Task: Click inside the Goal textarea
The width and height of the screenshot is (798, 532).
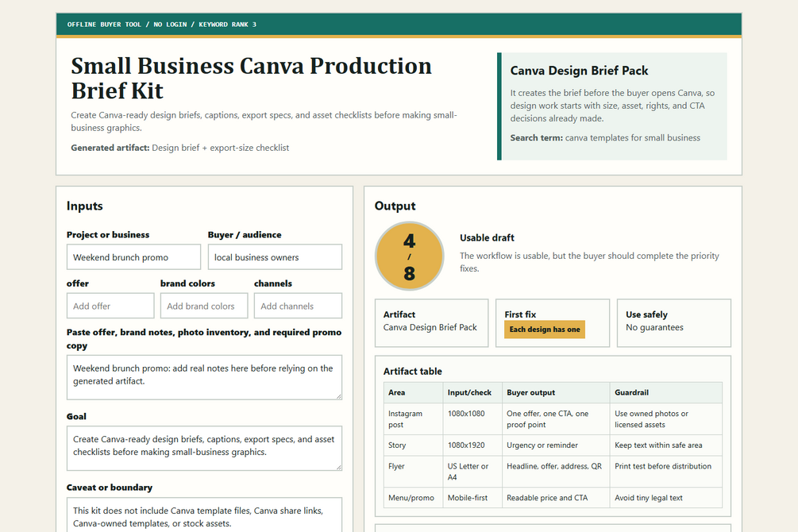Action: click(204, 449)
